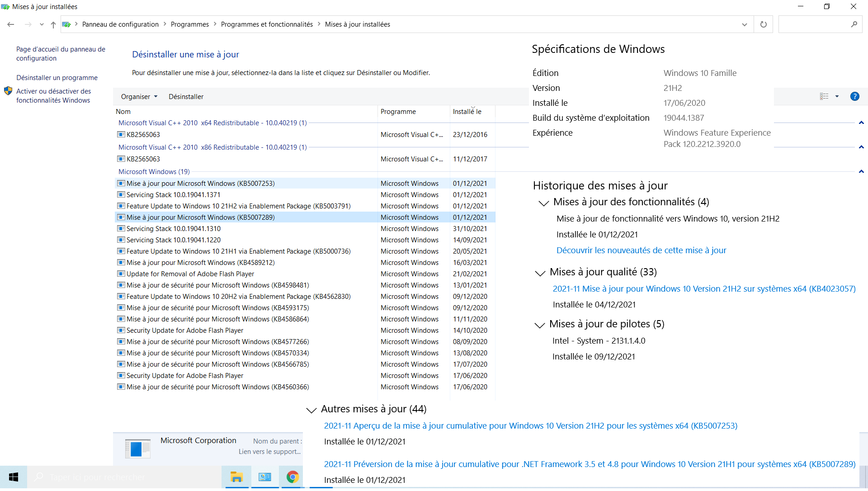
Task: Click the Control Panel icon in address bar
Action: click(66, 24)
